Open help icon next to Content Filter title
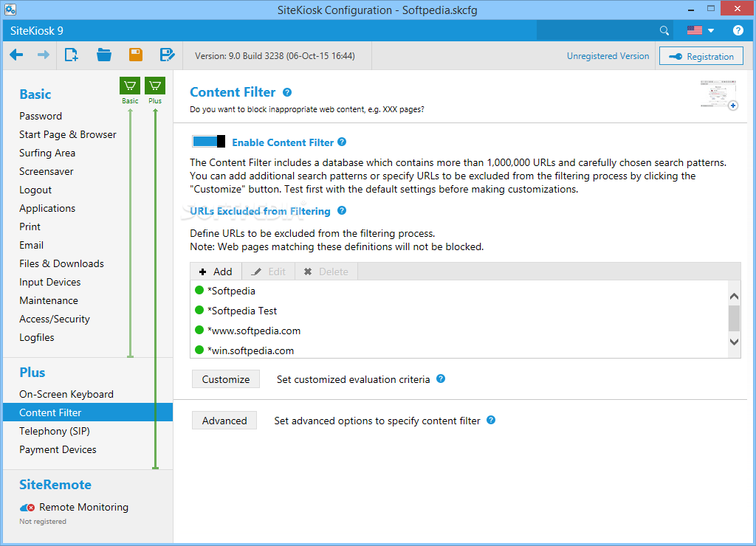Screen dimensions: 756x546 pos(287,92)
